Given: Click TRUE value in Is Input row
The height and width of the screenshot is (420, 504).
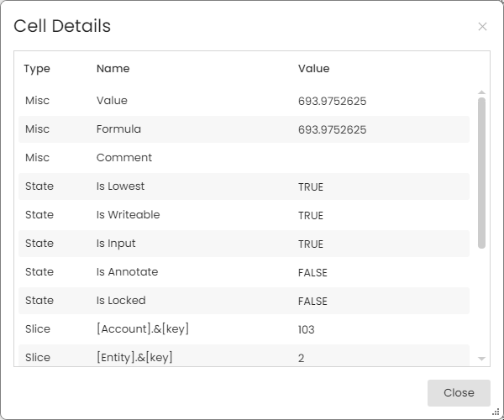Looking at the screenshot, I should click(311, 244).
